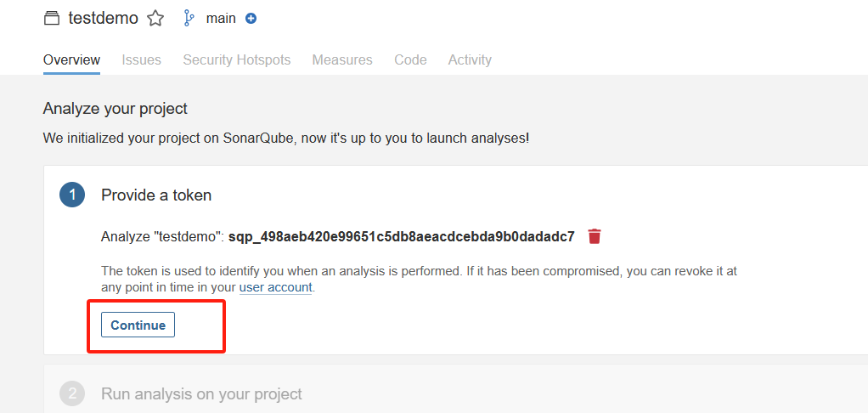Click the project icon left of testdemo
The width and height of the screenshot is (868, 413).
click(x=51, y=19)
